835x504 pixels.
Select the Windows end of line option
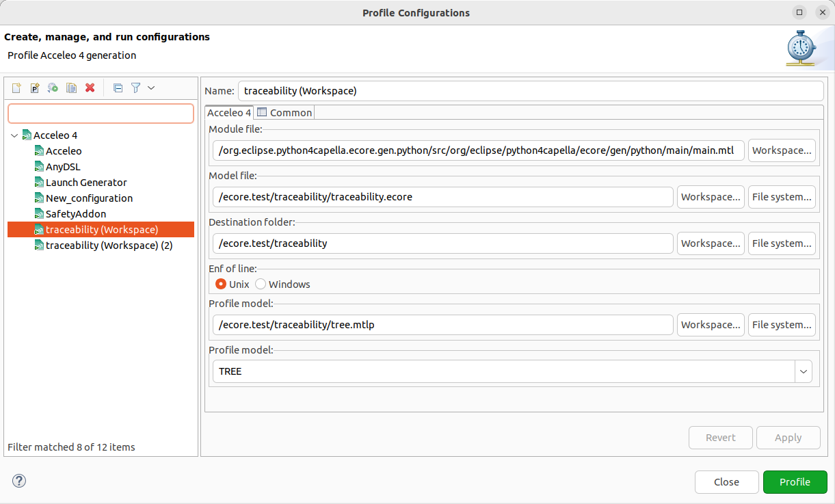click(x=261, y=284)
